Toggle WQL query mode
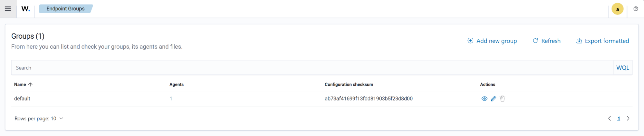644x136 pixels. (x=622, y=68)
